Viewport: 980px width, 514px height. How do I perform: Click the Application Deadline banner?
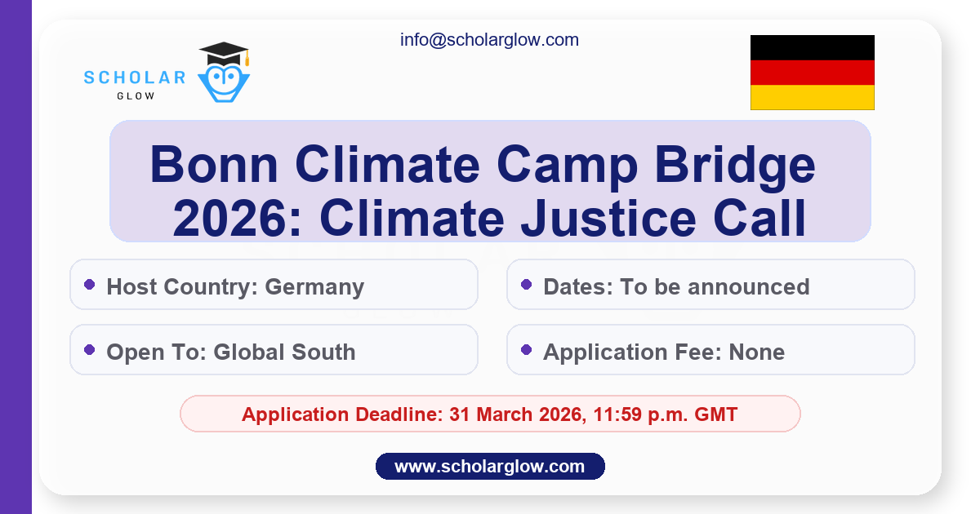490,414
